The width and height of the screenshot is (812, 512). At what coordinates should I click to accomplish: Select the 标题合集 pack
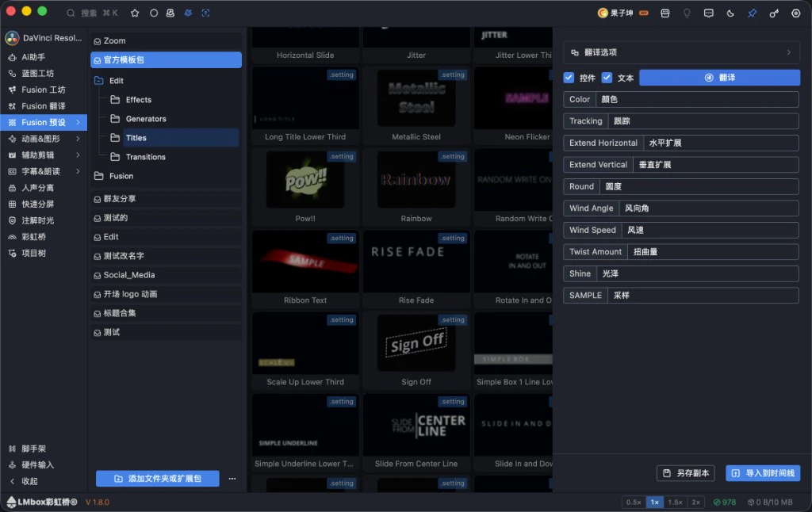(166, 313)
